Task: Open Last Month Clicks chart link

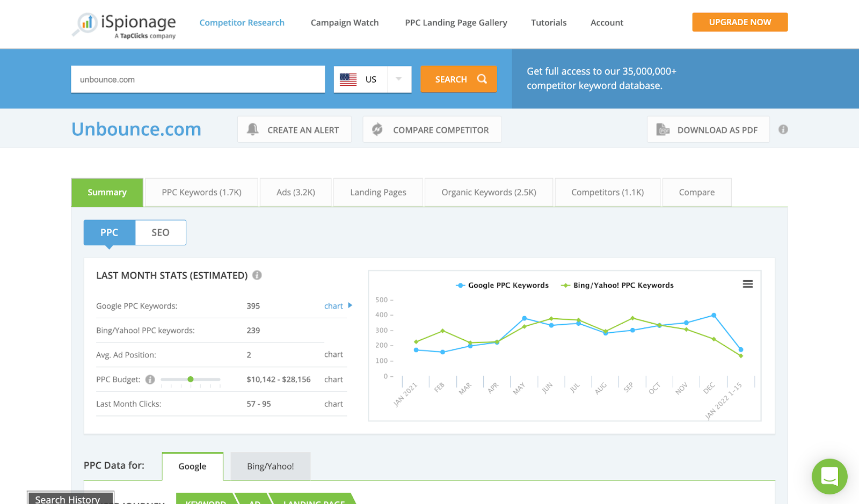Action: pyautogui.click(x=333, y=404)
